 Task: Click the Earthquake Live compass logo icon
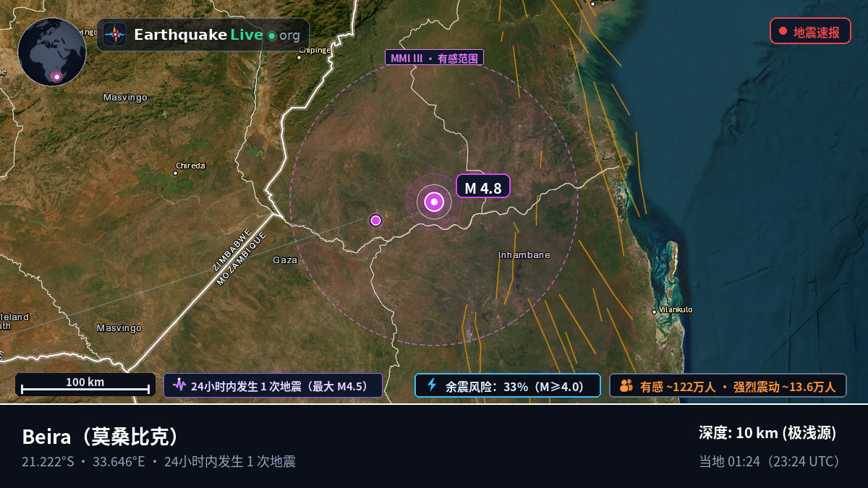(x=115, y=35)
